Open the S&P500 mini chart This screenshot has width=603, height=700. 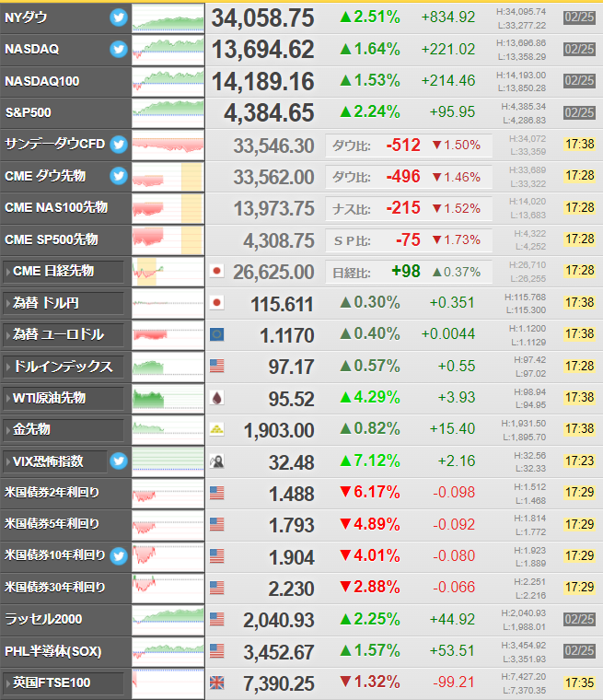tap(168, 113)
